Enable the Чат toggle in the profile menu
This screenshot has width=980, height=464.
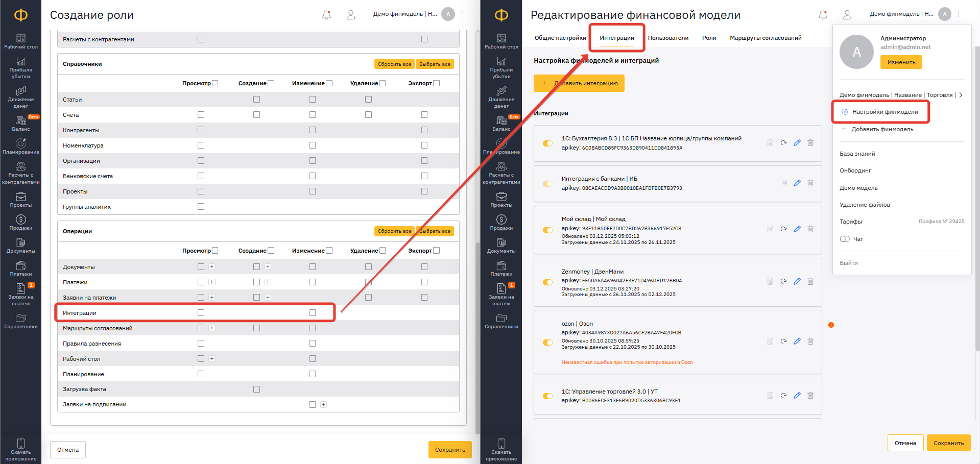coord(845,239)
